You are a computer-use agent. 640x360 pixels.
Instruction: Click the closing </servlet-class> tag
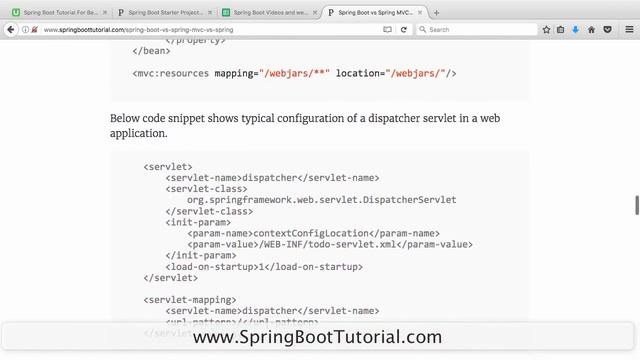point(209,211)
